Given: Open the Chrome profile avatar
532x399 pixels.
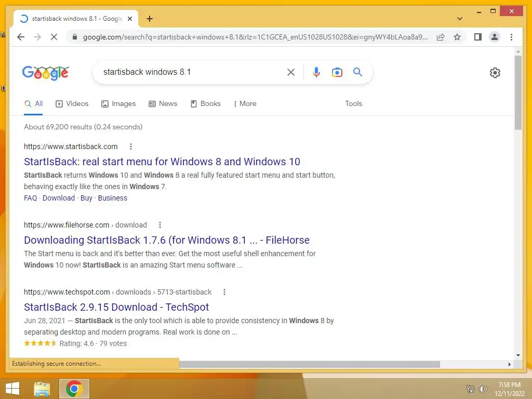Looking at the screenshot, I should [495, 37].
